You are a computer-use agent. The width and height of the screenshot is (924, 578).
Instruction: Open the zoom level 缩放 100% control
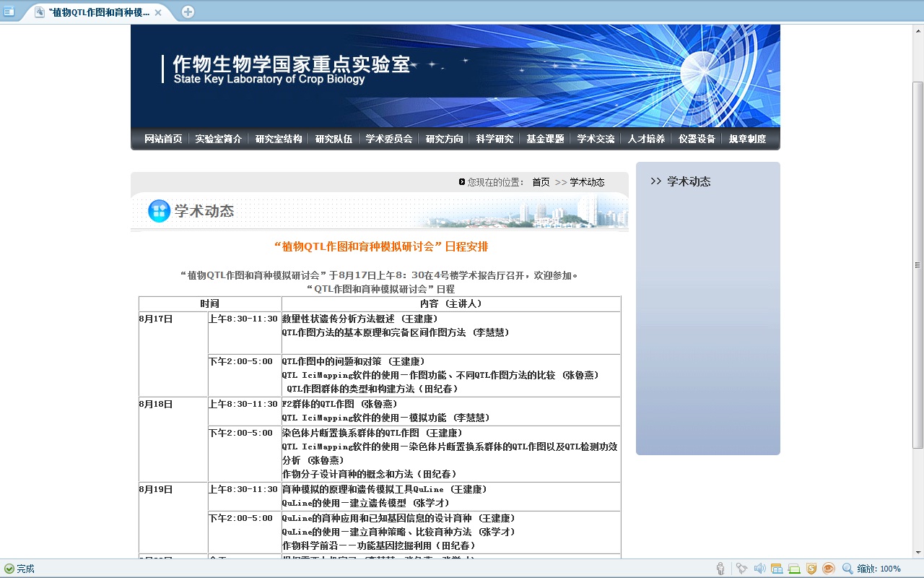tap(879, 569)
